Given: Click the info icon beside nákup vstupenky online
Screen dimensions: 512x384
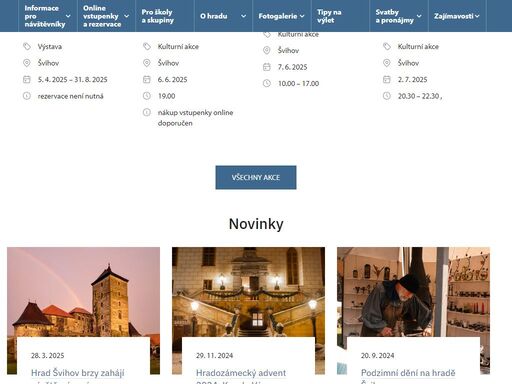Looking at the screenshot, I should pos(147,112).
